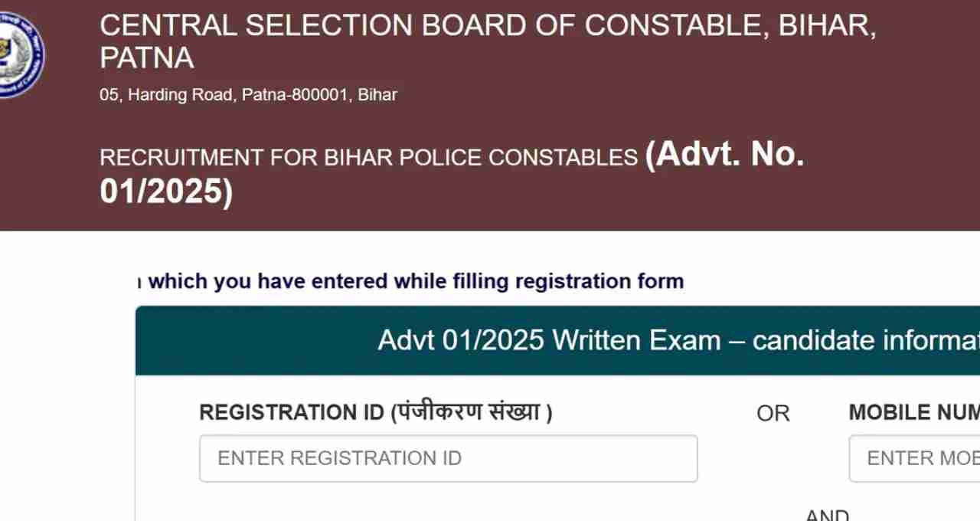980x521 pixels.
Task: Click the bold (Advt. No. text
Action: (725, 154)
